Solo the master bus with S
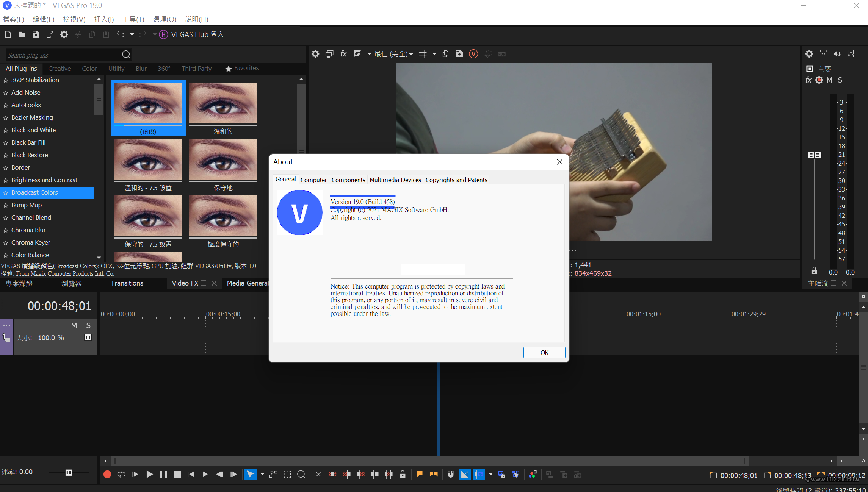The height and width of the screenshot is (492, 868). (840, 80)
